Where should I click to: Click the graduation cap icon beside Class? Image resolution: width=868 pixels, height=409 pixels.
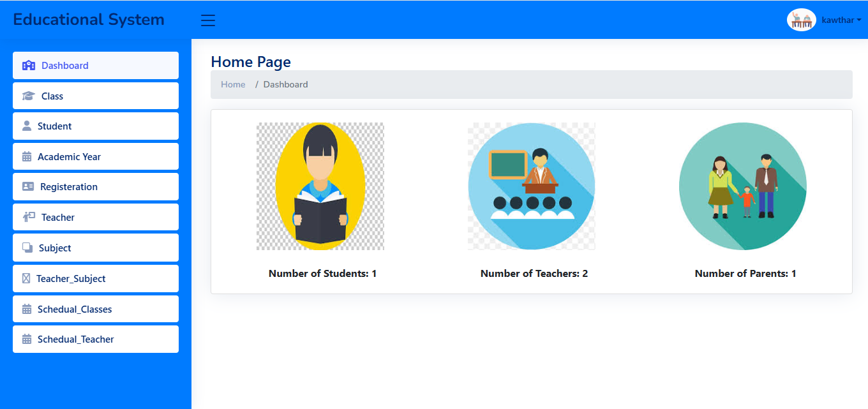[x=29, y=96]
